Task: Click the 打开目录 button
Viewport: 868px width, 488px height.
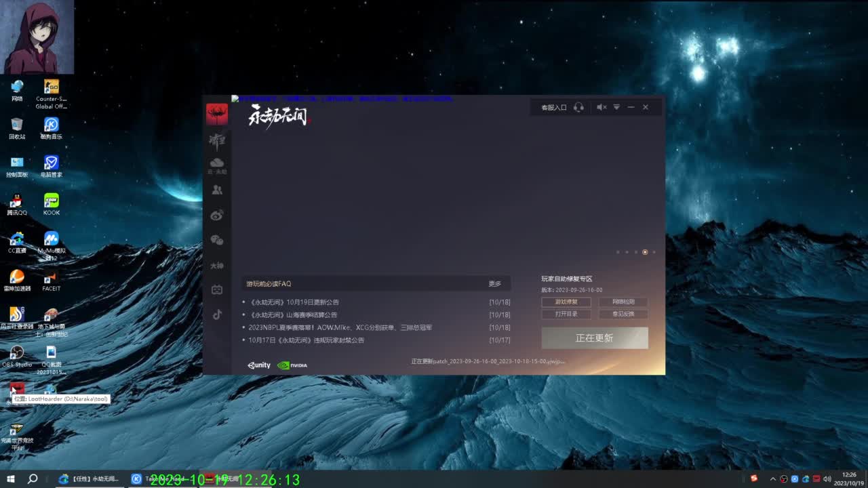Action: 566,314
